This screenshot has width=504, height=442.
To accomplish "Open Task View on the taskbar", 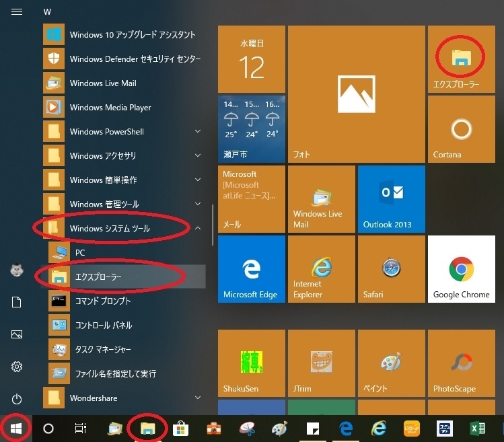I will click(x=80, y=429).
